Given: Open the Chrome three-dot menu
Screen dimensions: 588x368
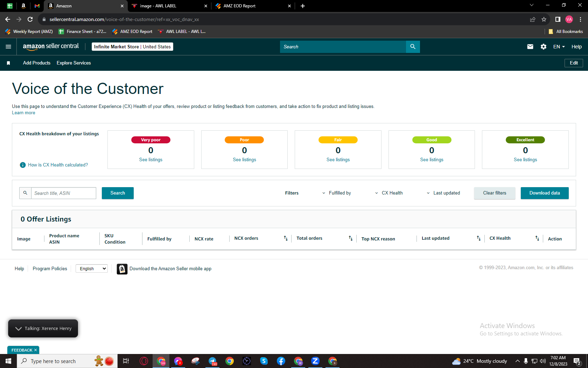Looking at the screenshot, I should [580, 19].
